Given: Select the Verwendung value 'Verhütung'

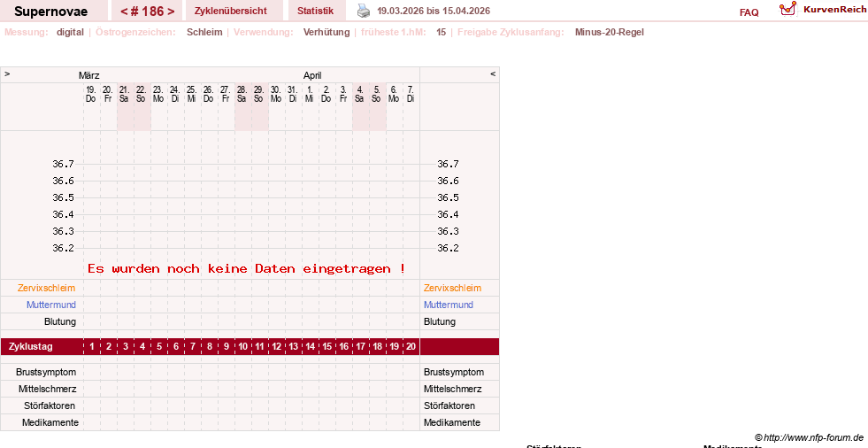Looking at the screenshot, I should pyautogui.click(x=326, y=32).
